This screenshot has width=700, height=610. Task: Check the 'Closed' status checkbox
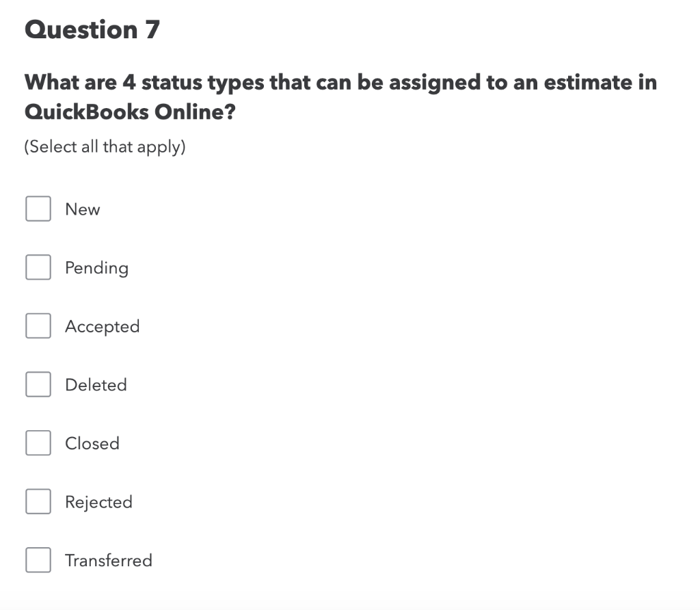(x=38, y=443)
